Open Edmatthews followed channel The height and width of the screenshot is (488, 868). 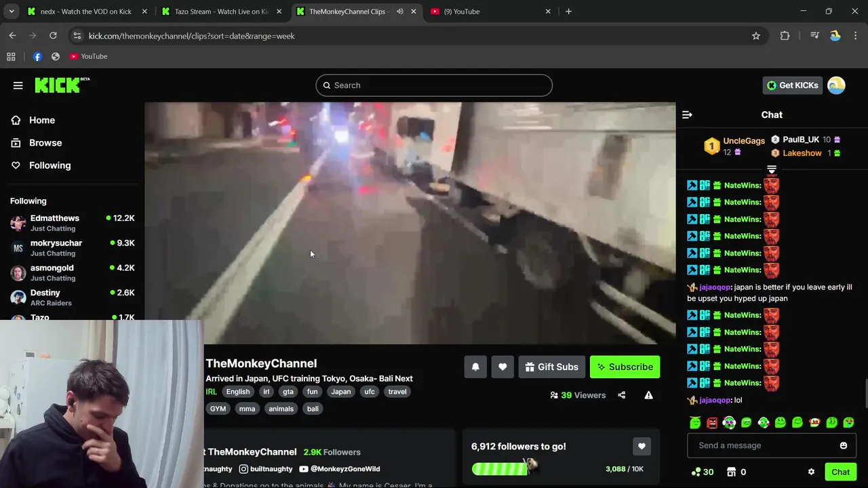[72, 223]
